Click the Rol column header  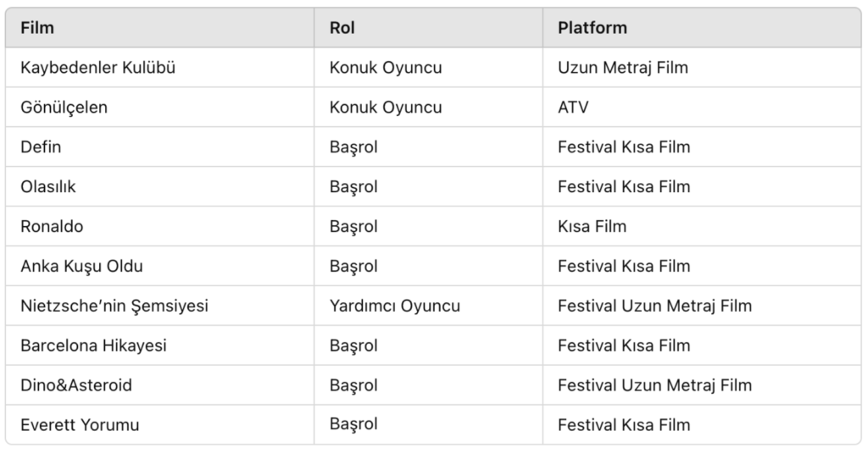point(342,28)
